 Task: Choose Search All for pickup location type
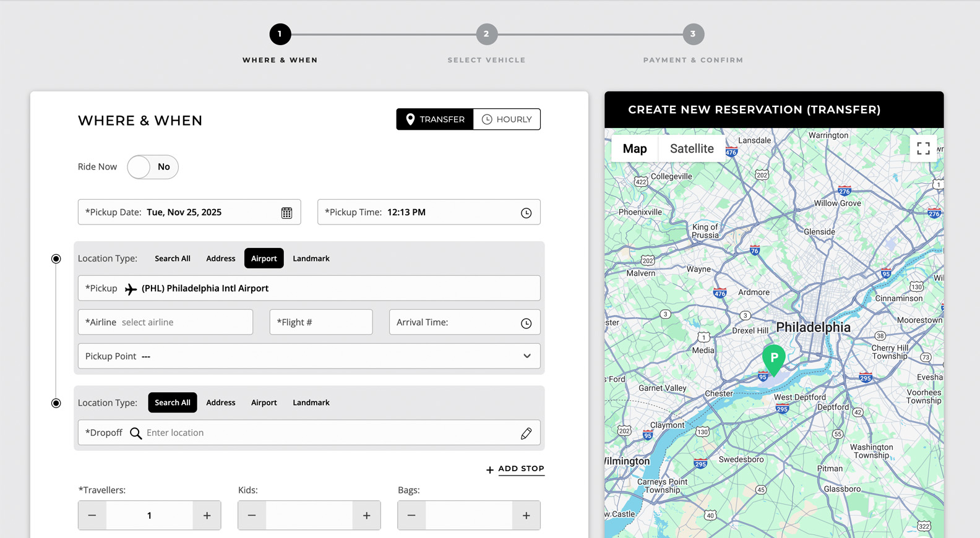[x=173, y=258]
